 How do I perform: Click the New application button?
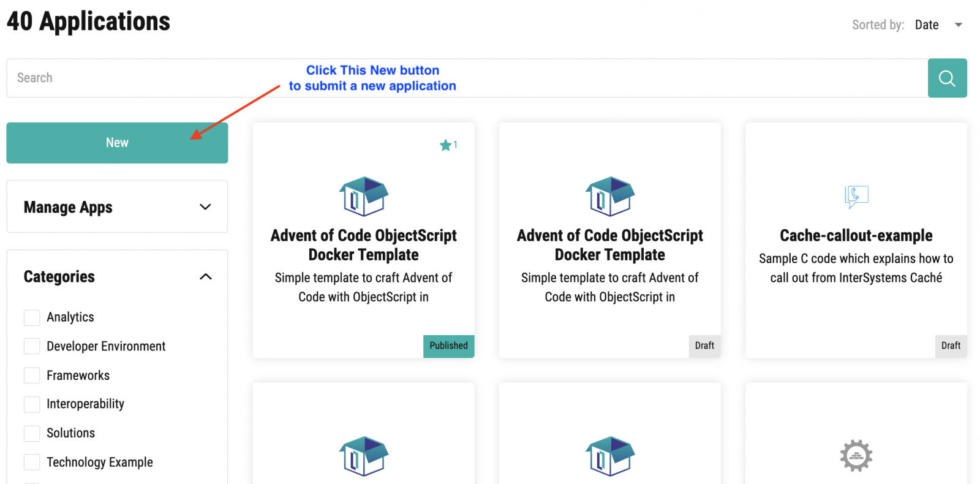[x=117, y=143]
